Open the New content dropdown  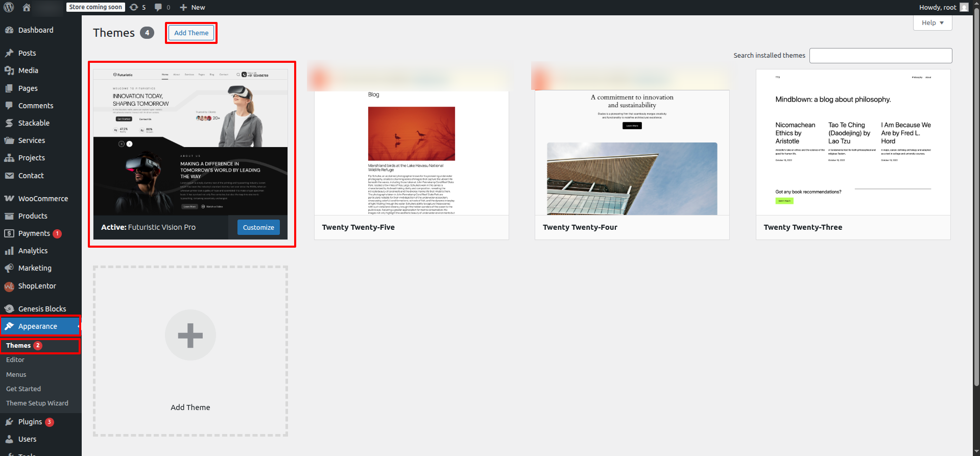click(193, 7)
